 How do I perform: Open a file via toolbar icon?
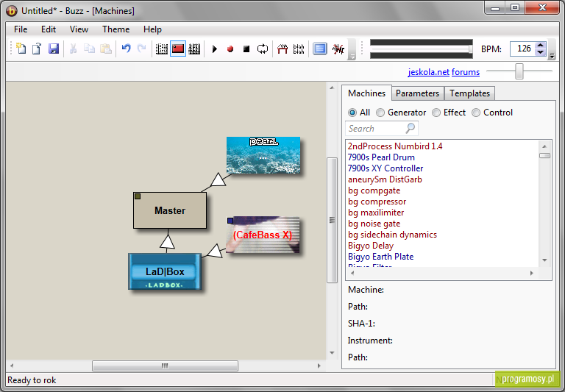coord(37,49)
